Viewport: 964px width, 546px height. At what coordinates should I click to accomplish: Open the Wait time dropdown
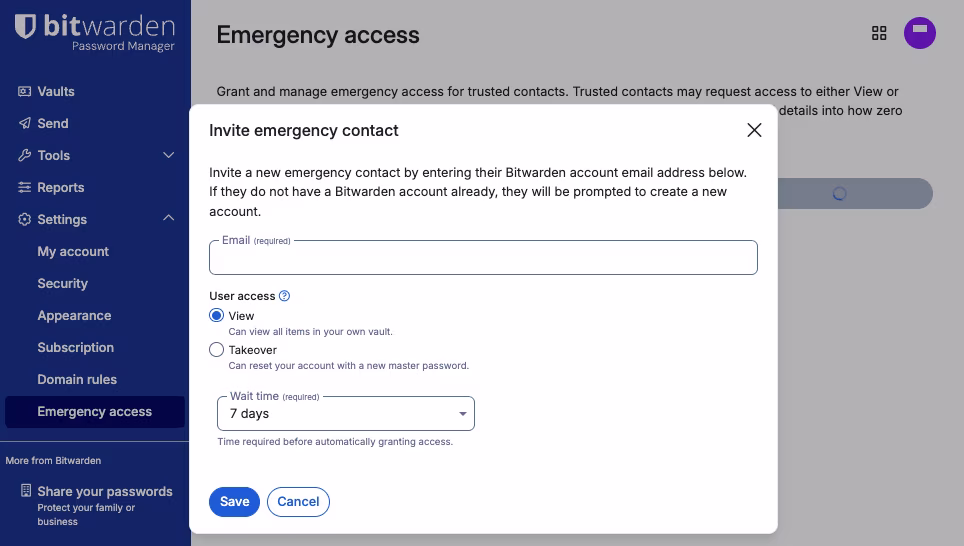coord(346,413)
